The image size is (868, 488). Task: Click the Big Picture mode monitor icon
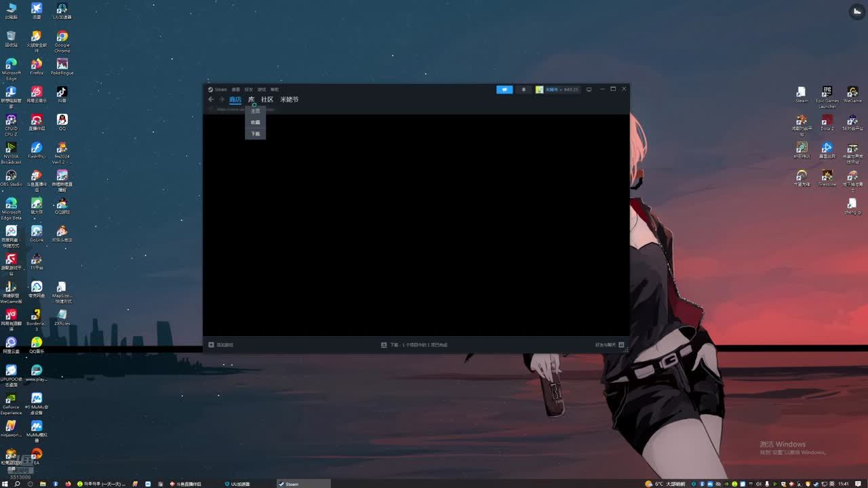pos(589,89)
